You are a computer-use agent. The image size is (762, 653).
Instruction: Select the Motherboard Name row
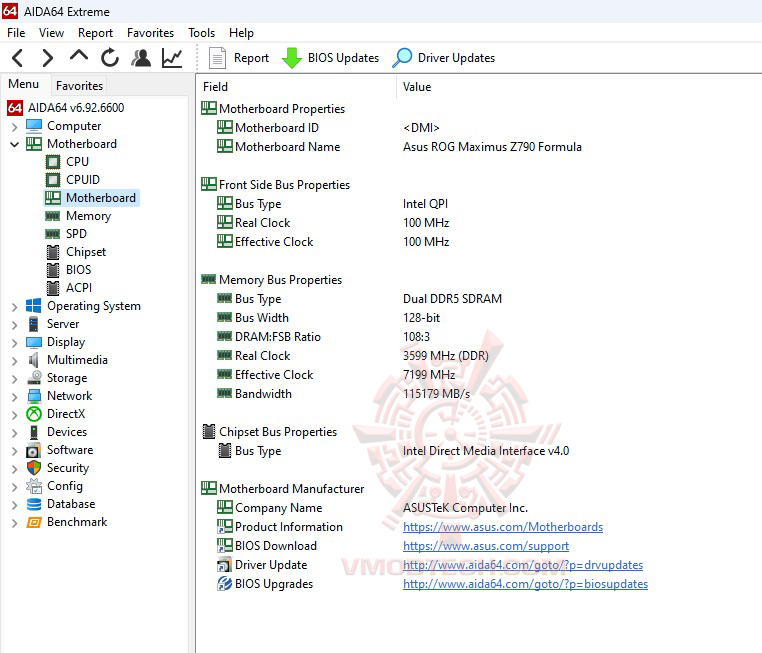pos(479,147)
